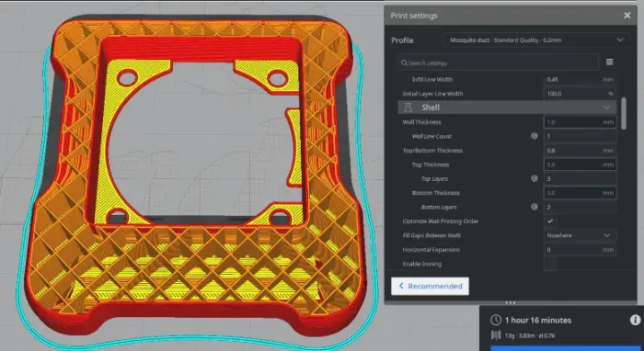Image resolution: width=644 pixels, height=351 pixels.
Task: Click the function icon beside Wall Line Count
Action: [535, 136]
